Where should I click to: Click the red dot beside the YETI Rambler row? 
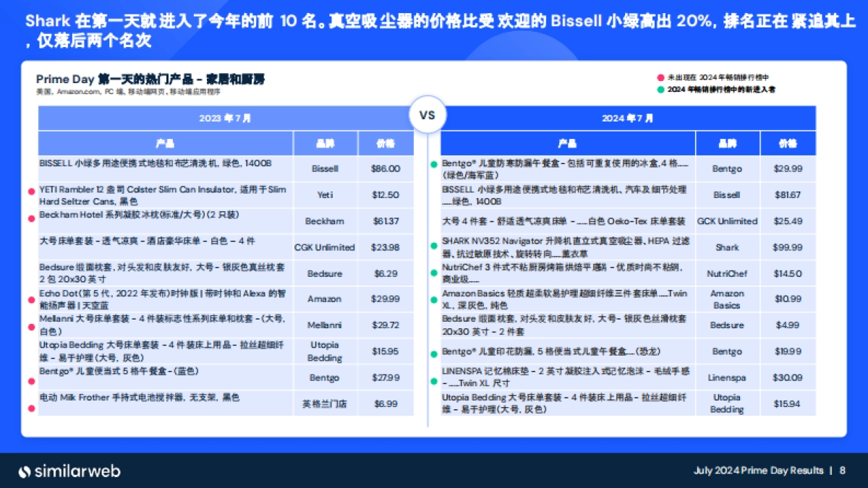tap(30, 192)
